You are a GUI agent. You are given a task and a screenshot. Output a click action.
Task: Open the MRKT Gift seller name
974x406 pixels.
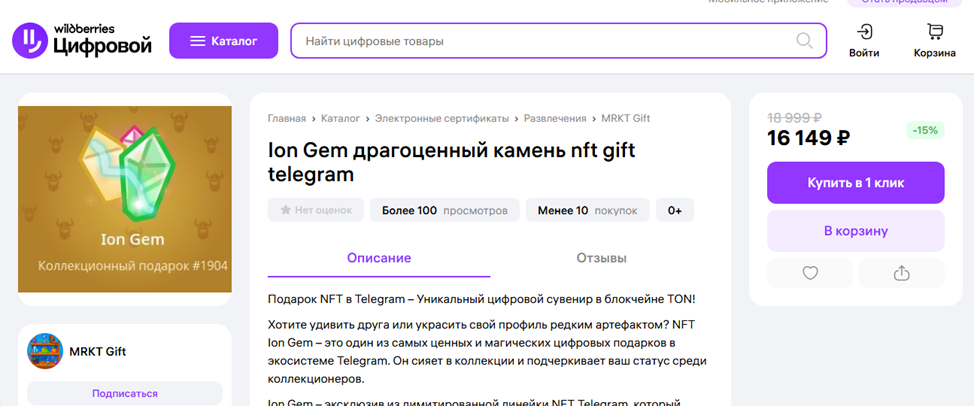pyautogui.click(x=98, y=352)
